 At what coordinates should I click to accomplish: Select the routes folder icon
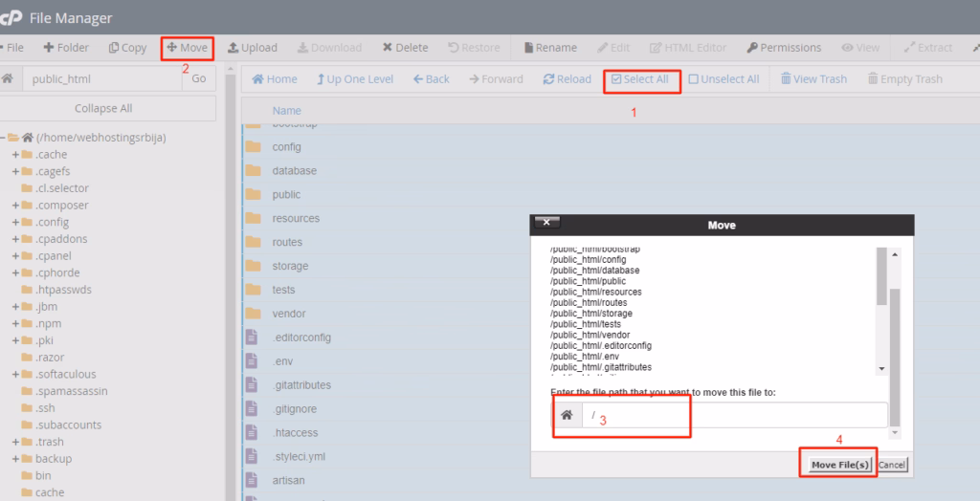pos(253,242)
